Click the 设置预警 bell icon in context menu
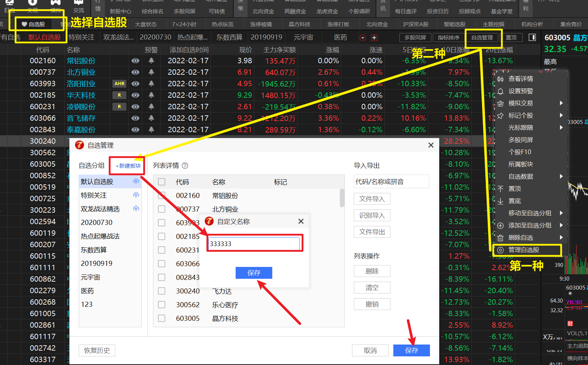This screenshot has height=365, width=588. 500,91
